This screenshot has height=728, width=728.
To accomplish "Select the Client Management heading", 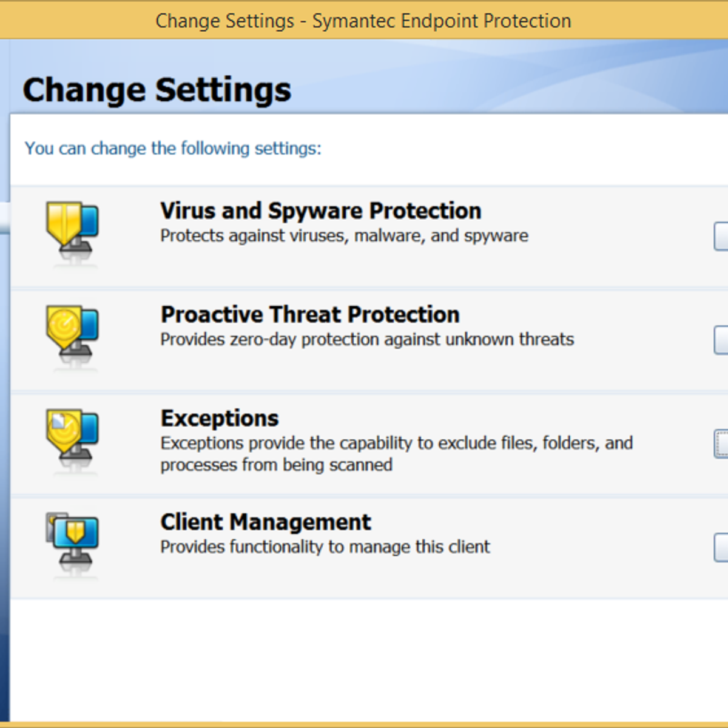I will click(265, 522).
